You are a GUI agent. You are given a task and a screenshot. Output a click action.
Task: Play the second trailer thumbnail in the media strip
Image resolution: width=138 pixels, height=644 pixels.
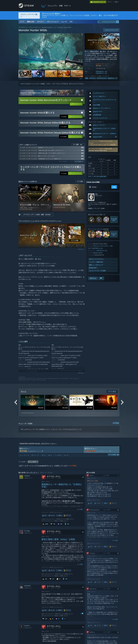pos(38,74)
